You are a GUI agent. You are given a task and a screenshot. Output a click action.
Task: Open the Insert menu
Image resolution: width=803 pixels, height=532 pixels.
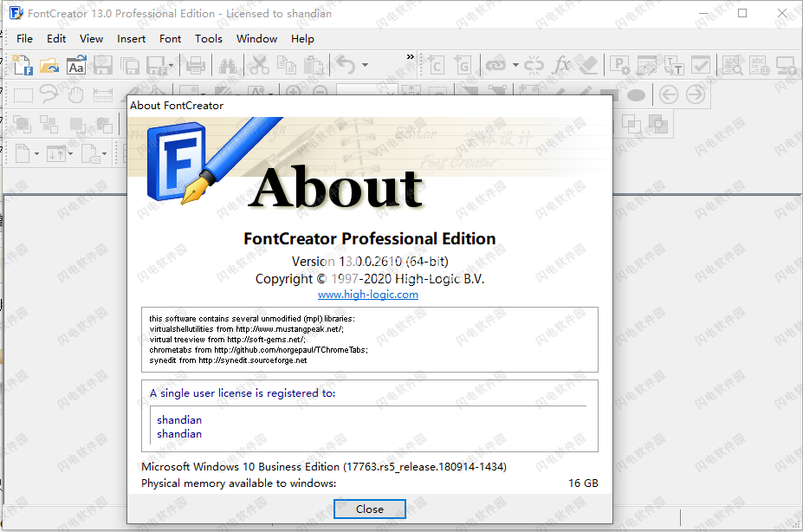131,38
